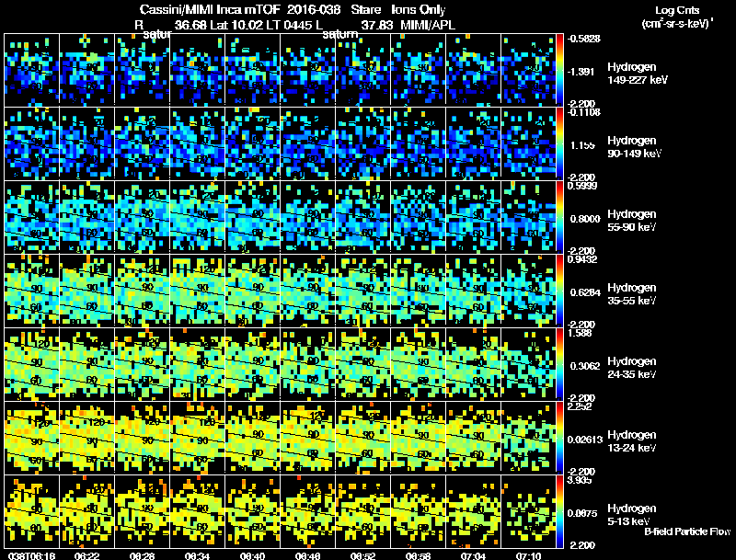This screenshot has width=736, height=560.
Task: Open the 90-149 keV panel at 06:34
Action: point(197,143)
